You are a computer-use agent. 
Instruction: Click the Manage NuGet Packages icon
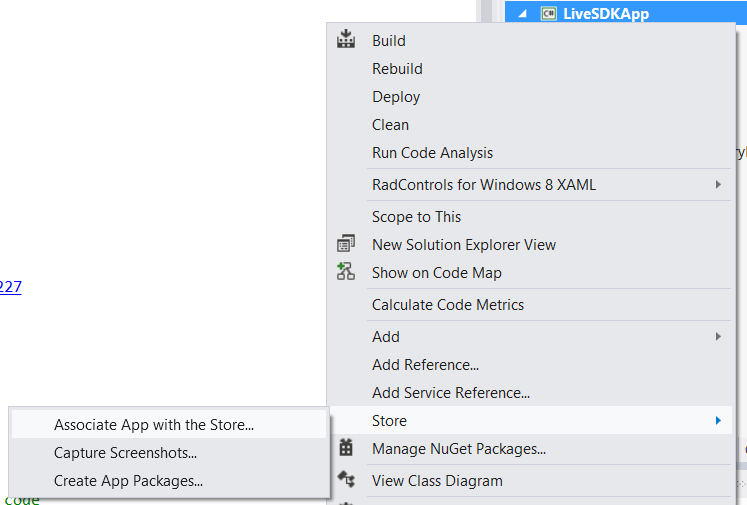tap(346, 448)
